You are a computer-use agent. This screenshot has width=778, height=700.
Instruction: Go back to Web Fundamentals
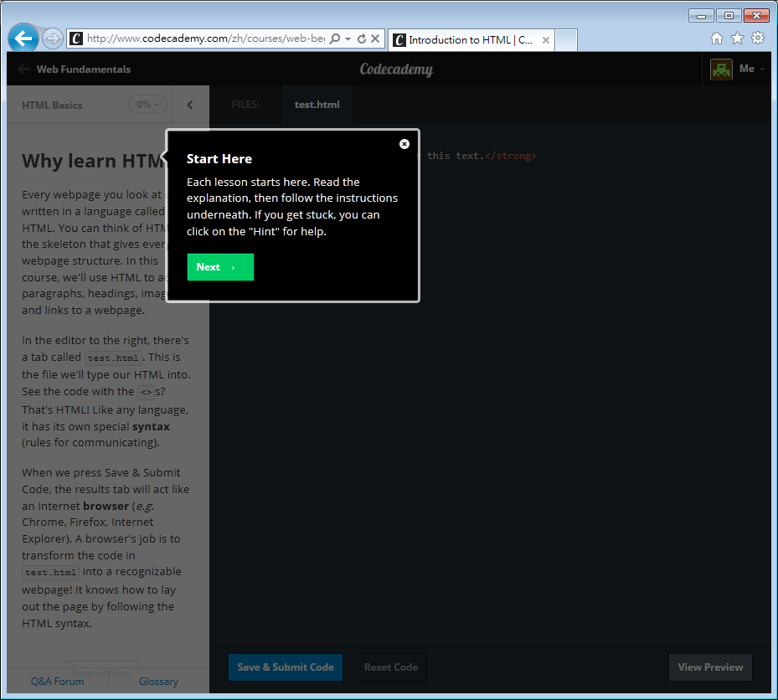point(75,69)
